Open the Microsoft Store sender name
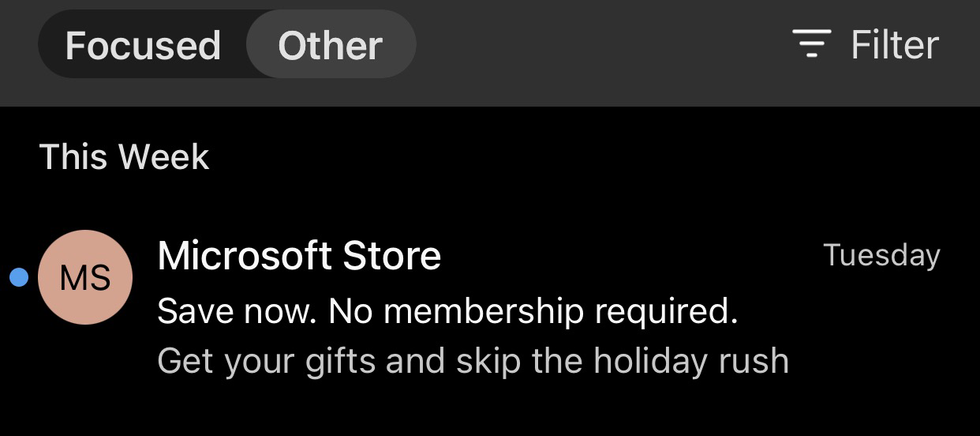This screenshot has width=980, height=436. tap(299, 256)
